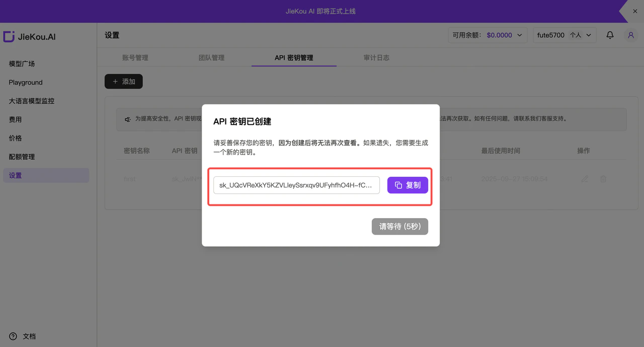644x347 pixels.
Task: Click the 复制 copy button
Action: [x=408, y=185]
